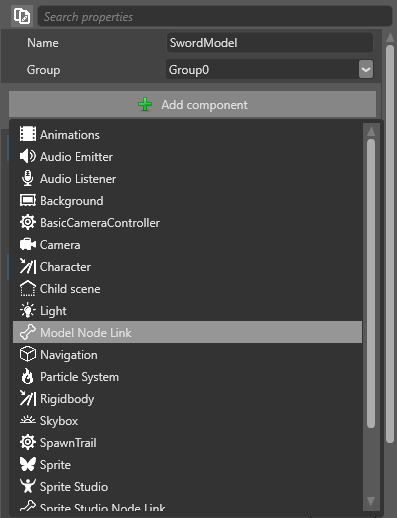Click the Background monitor icon
The width and height of the screenshot is (397, 518).
(28, 200)
